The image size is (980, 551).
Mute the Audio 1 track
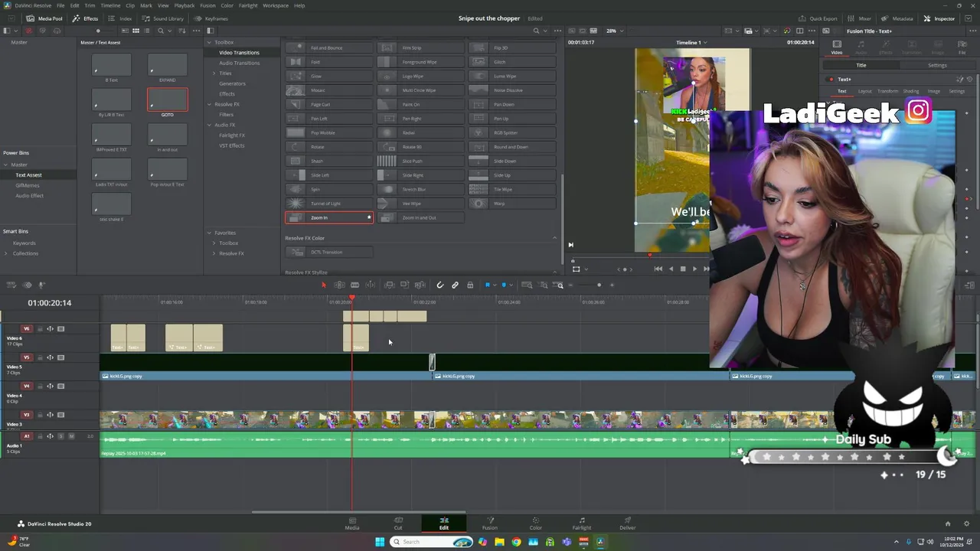[x=71, y=436]
